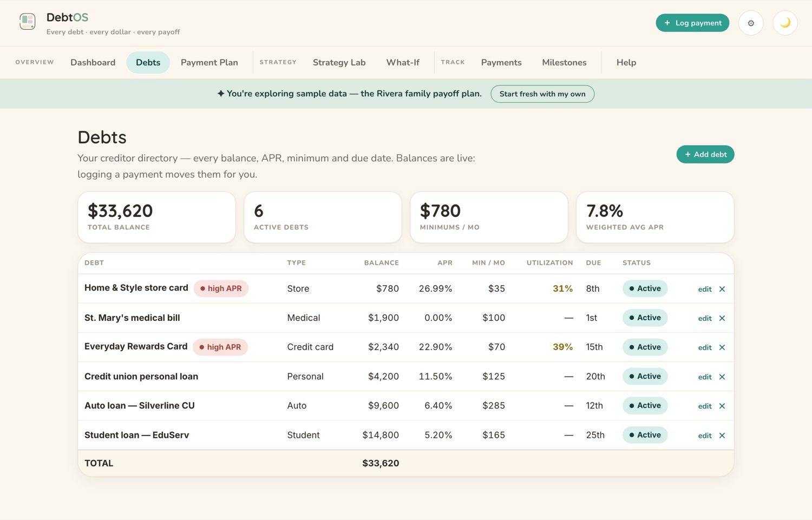Viewport: 812px width, 520px height.
Task: Open the Strategy Lab tab
Action: click(x=339, y=62)
